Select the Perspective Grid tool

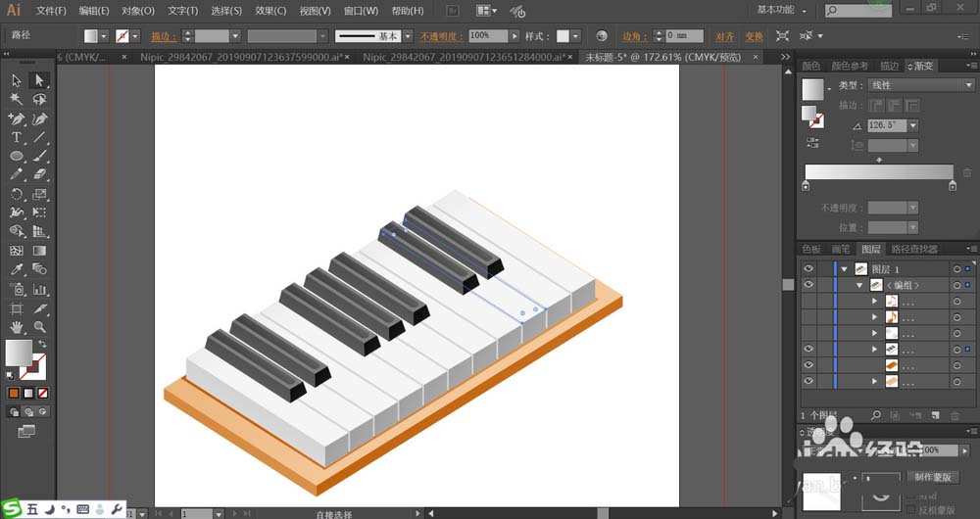pyautogui.click(x=39, y=232)
